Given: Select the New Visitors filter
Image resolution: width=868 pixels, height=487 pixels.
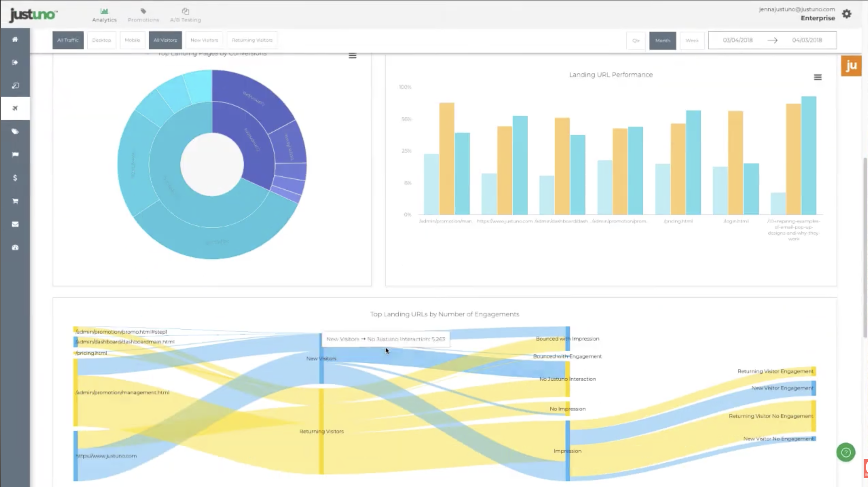Looking at the screenshot, I should point(205,40).
